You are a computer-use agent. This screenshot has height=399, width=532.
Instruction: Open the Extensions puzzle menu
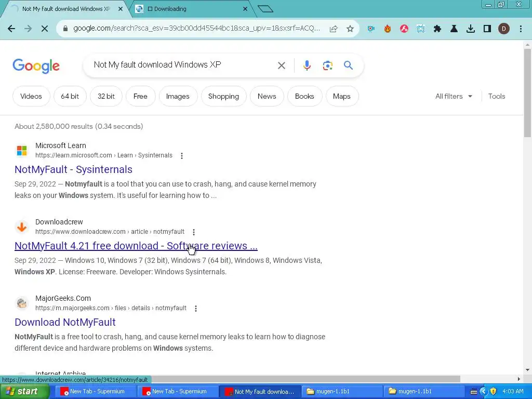pyautogui.click(x=437, y=29)
